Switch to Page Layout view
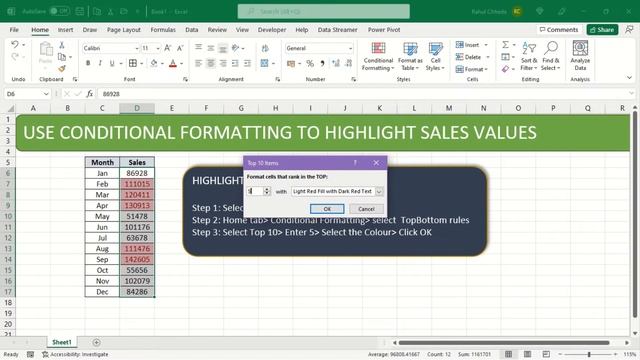The height and width of the screenshot is (360, 640). pyautogui.click(x=527, y=354)
